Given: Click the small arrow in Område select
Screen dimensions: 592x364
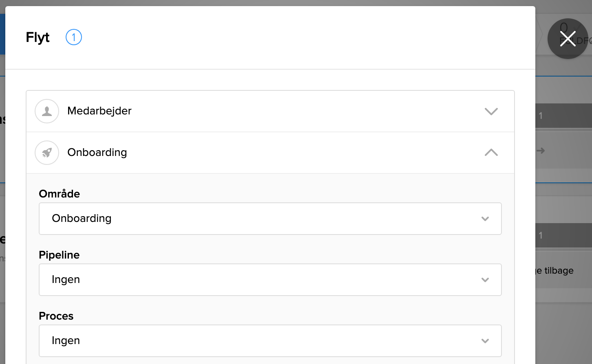Looking at the screenshot, I should coord(485,219).
